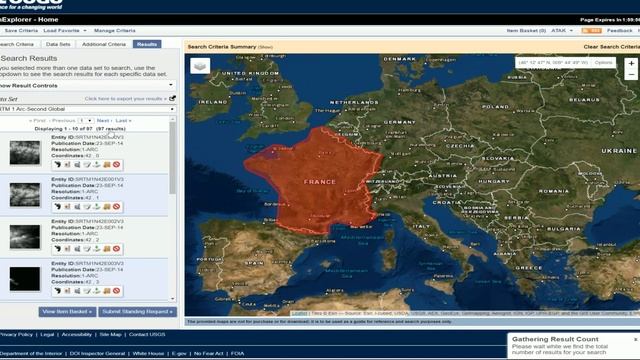640x360 pixels.
Task: Add entity SRTM1N42E002V3 to bulk download
Action: 107,249
